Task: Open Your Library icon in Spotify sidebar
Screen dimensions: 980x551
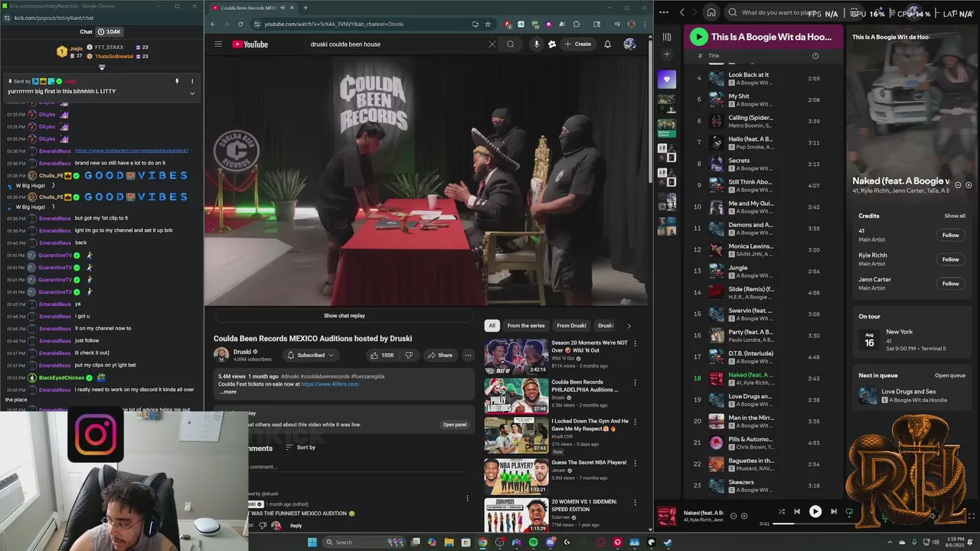Action: click(x=667, y=37)
